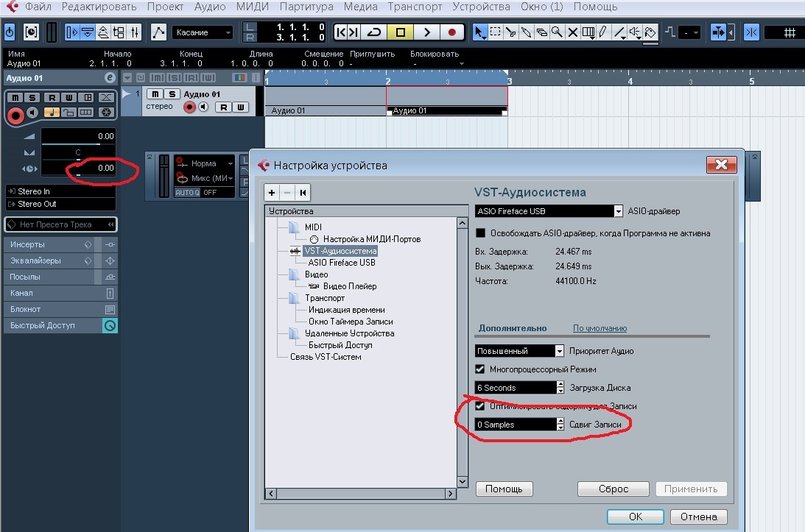Screen dimensions: 805x532
Task: Select the Erase tool
Action: pyautogui.click(x=541, y=32)
